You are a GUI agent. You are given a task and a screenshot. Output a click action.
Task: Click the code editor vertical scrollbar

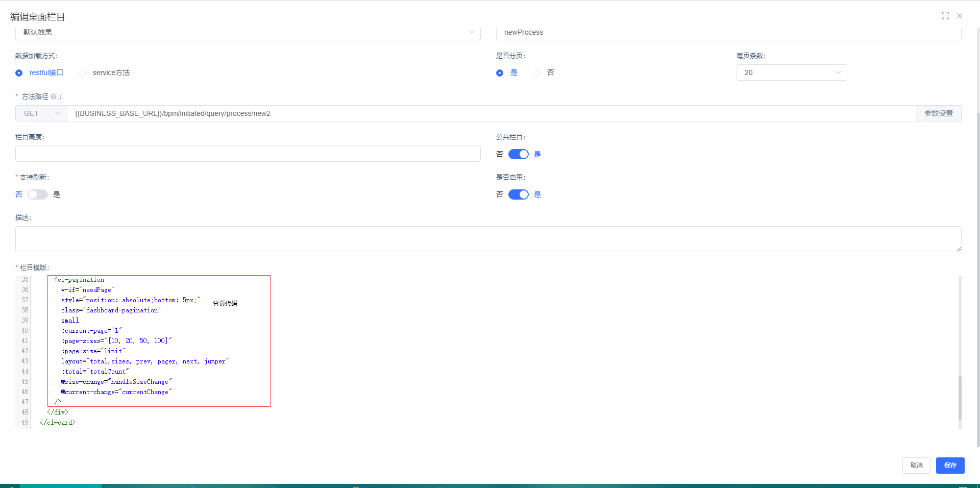click(x=960, y=398)
